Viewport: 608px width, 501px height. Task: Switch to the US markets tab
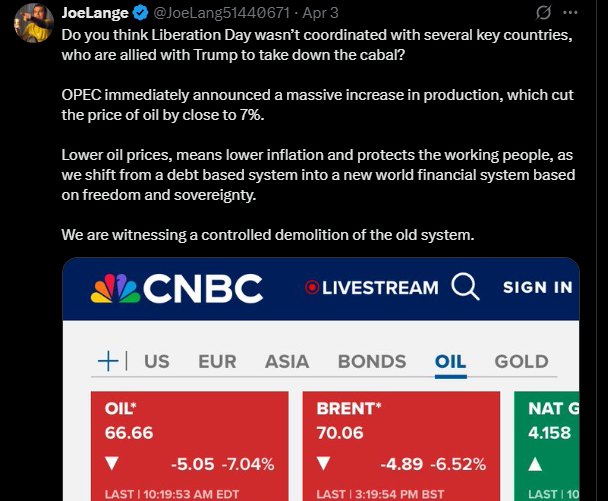[x=157, y=362]
